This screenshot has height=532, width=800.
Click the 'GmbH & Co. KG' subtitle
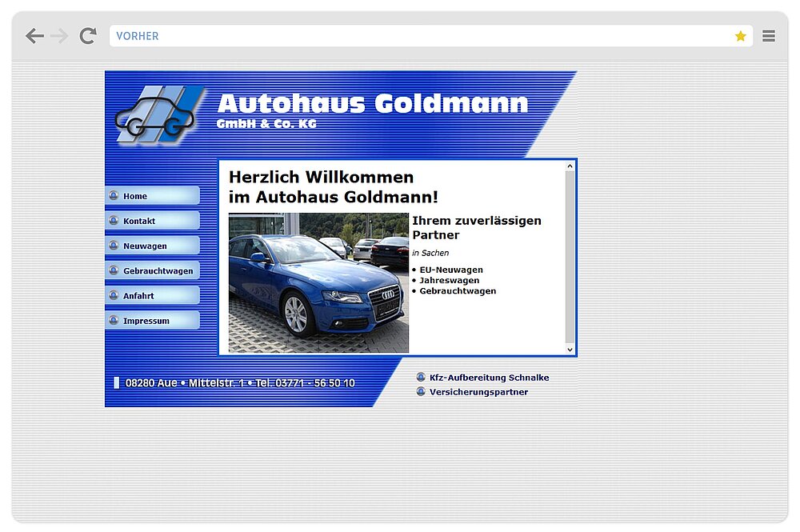266,124
